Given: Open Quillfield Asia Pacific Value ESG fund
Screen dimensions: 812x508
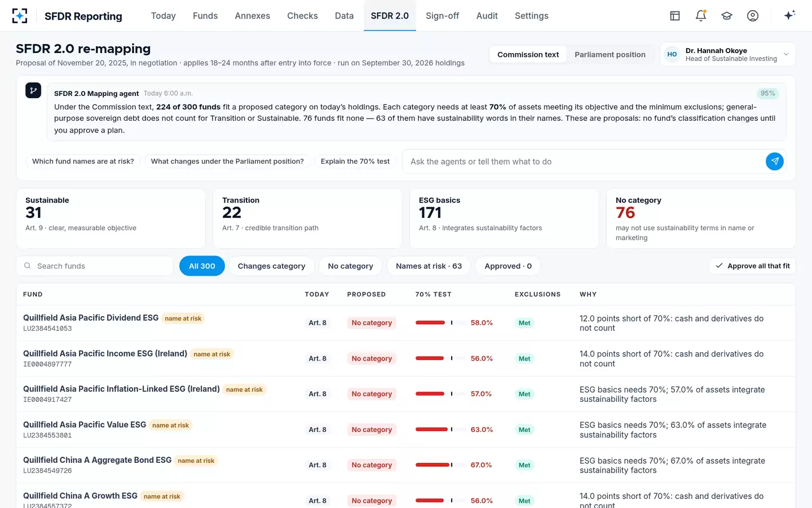Looking at the screenshot, I should pos(85,424).
